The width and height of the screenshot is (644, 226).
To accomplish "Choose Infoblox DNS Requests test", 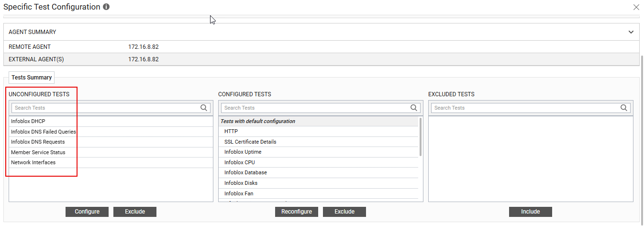I will [38, 142].
